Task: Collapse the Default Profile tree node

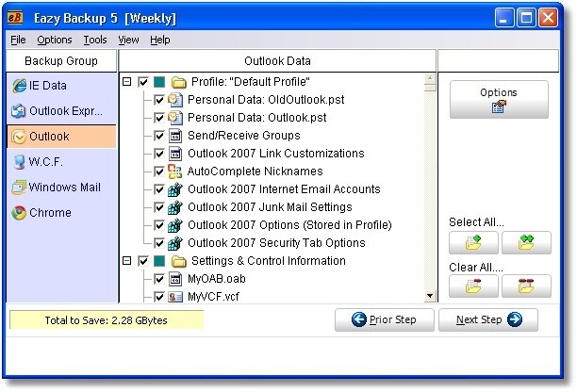Action: coord(127,82)
